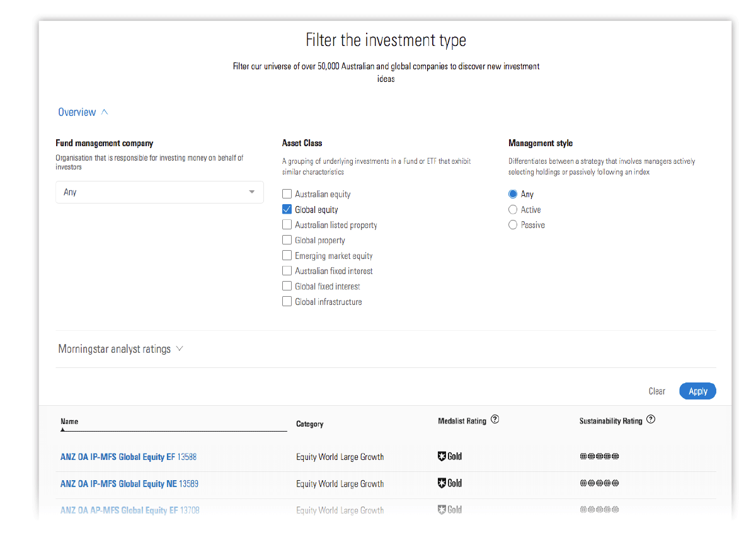Sort table by Name column header

[69, 422]
